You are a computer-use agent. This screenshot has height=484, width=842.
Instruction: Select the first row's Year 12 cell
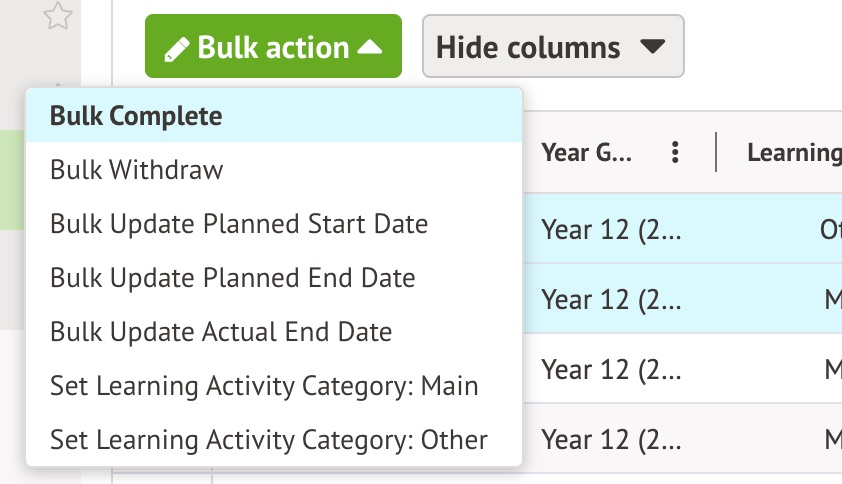pos(611,229)
